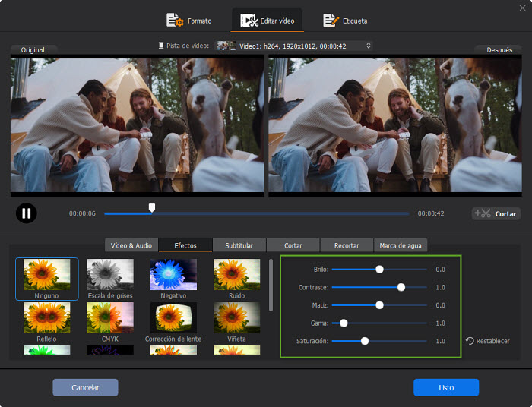Open the Formato tab

189,21
